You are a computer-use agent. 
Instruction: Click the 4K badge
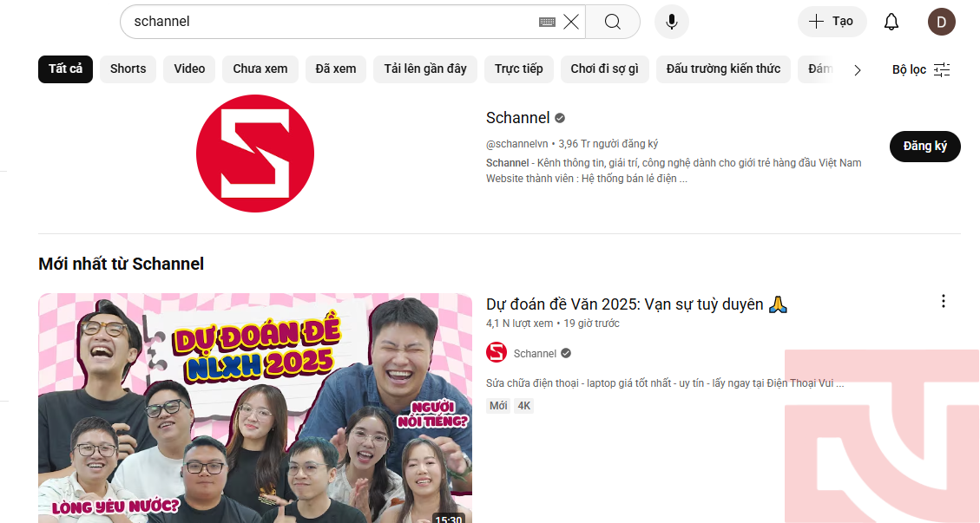click(x=523, y=406)
